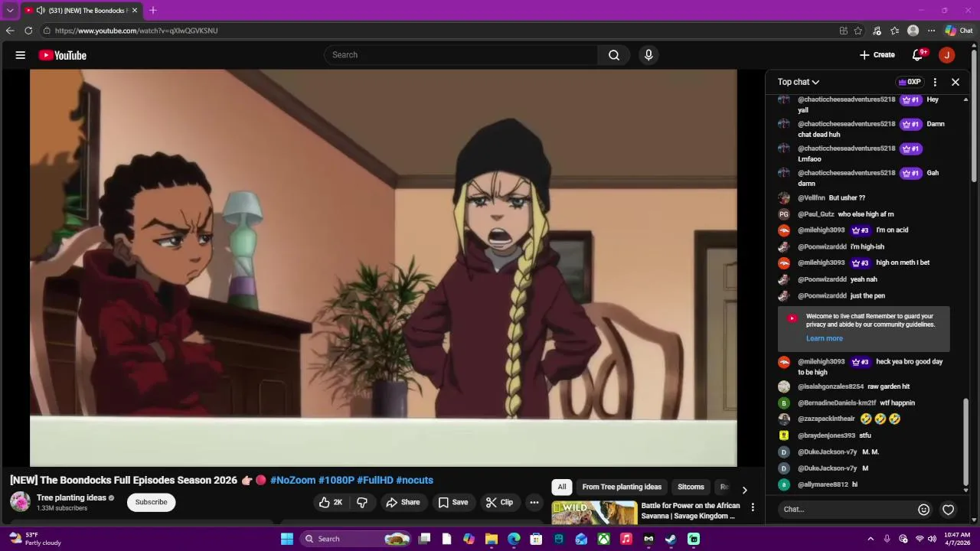Open the browser profile icon
This screenshot has width=980, height=551.
(913, 31)
